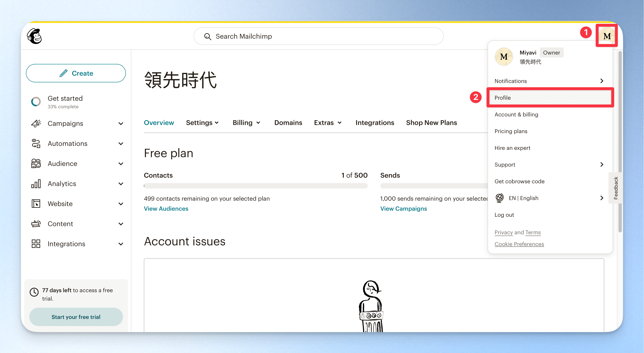Open the Extras dropdown tab
Screen dimensions: 644x353
tap(328, 123)
